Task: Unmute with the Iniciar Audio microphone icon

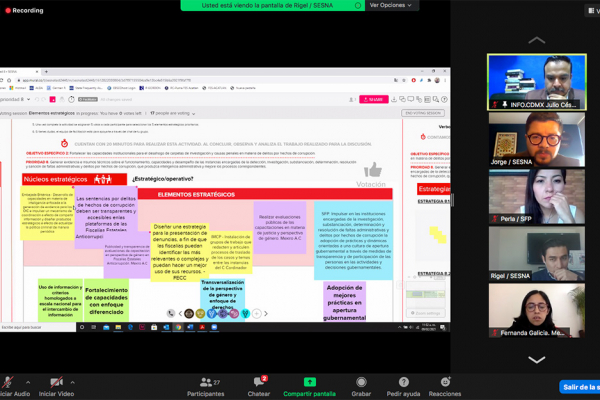Action: pyautogui.click(x=8, y=382)
